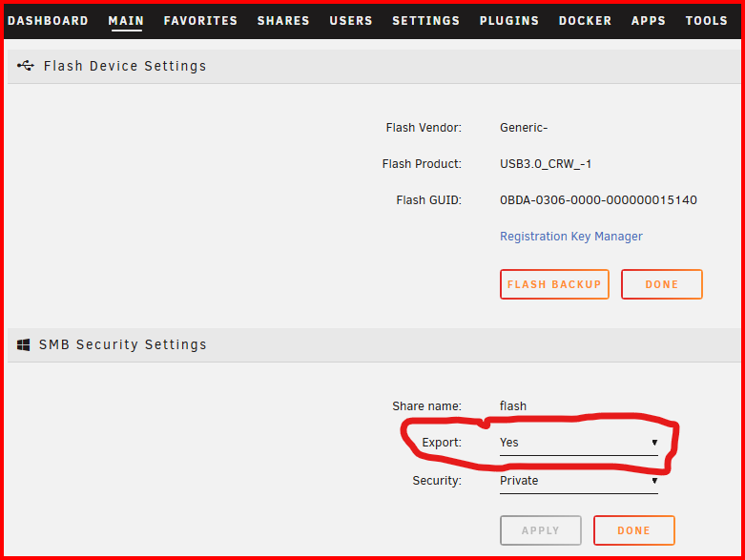Open the Users tab

(351, 21)
